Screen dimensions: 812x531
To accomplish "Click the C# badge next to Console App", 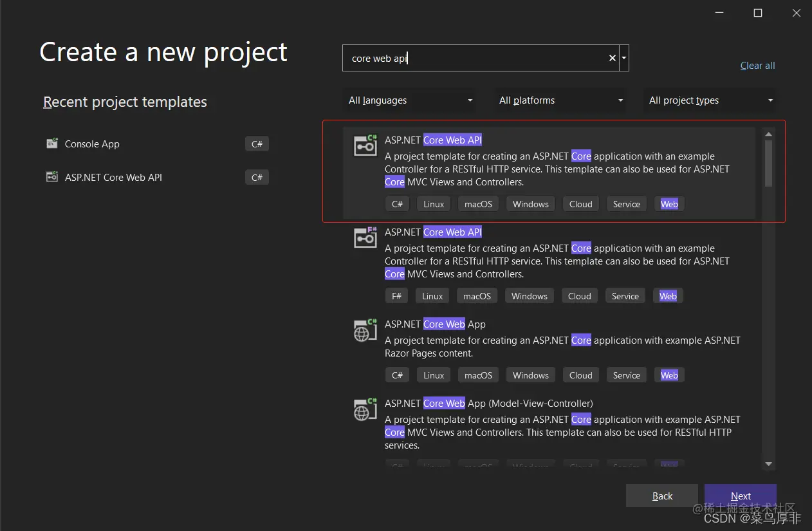I will click(257, 144).
